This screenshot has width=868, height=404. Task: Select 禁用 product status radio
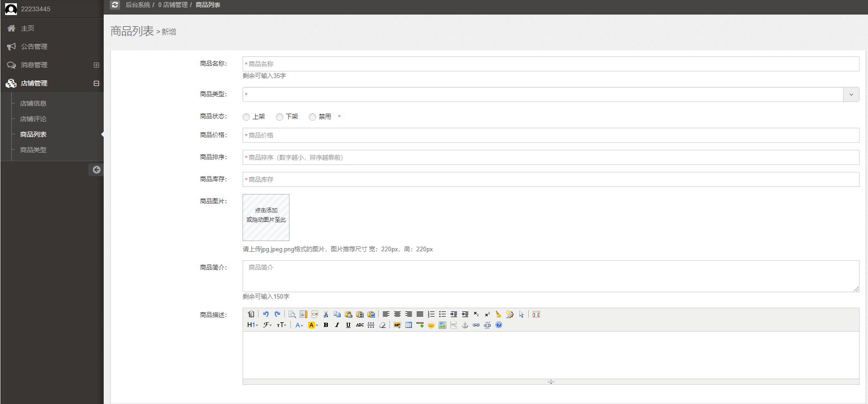(x=312, y=117)
